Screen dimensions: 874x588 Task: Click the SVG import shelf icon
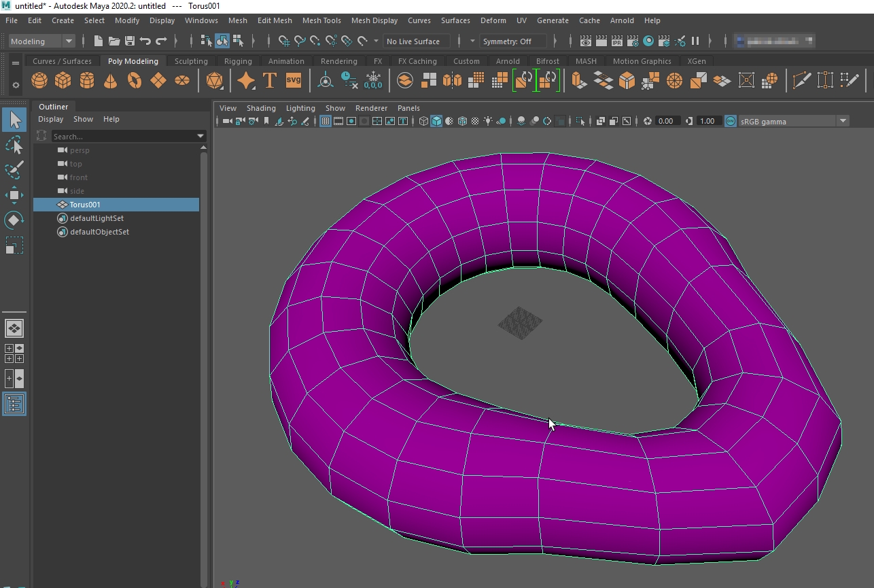(294, 81)
